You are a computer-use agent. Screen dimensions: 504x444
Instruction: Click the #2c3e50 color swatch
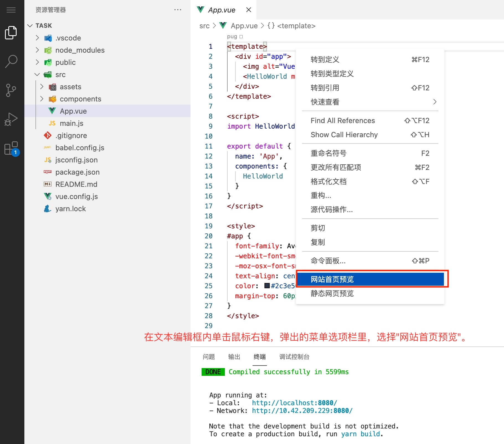(x=267, y=286)
